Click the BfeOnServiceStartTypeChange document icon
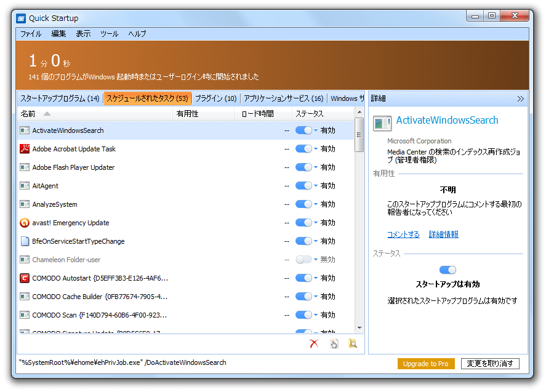This screenshot has height=392, width=546. [x=25, y=241]
